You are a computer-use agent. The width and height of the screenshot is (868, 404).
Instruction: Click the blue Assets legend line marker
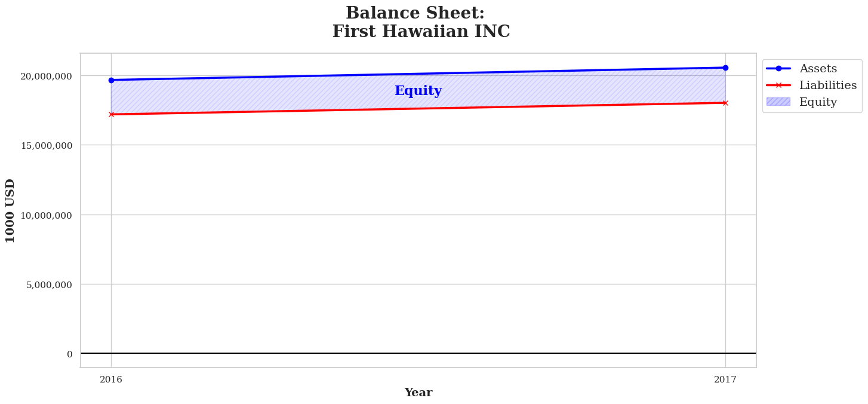point(778,69)
